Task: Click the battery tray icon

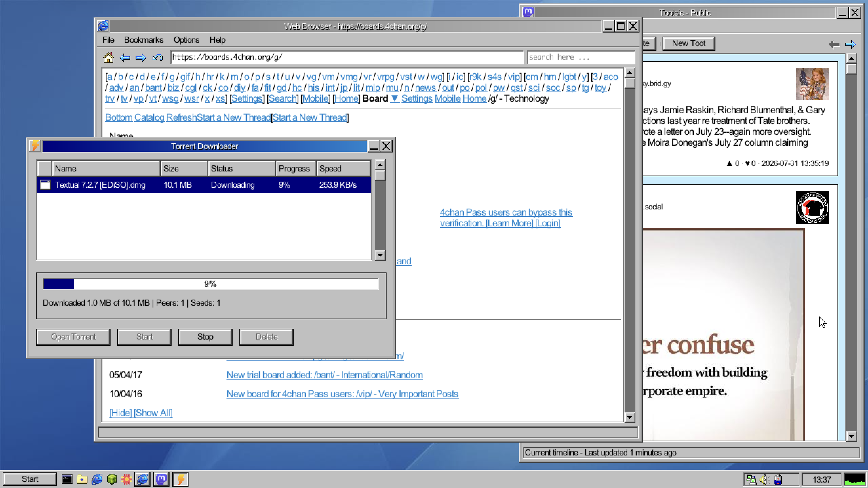Action: click(778, 480)
